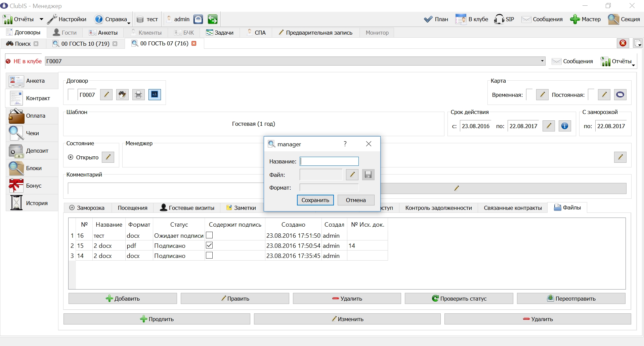The width and height of the screenshot is (644, 346).
Task: Open guest Отчёты dropdown under Сообщения
Action: coord(618,62)
